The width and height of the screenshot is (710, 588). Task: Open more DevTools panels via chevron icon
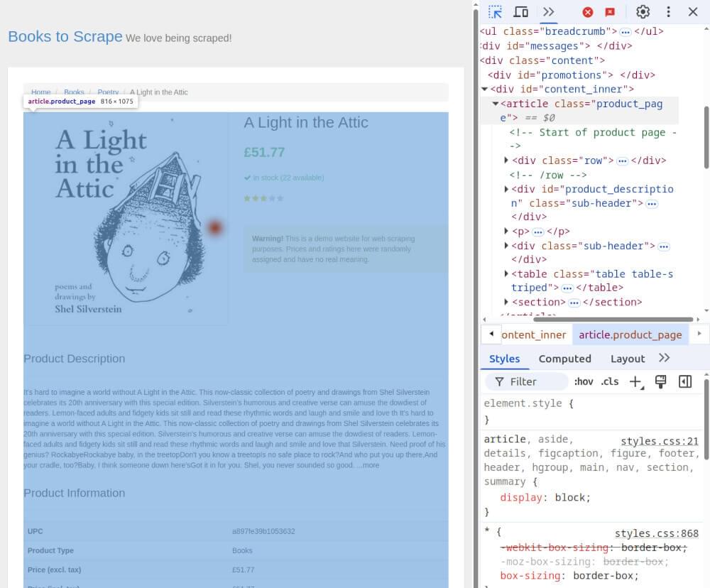point(547,11)
